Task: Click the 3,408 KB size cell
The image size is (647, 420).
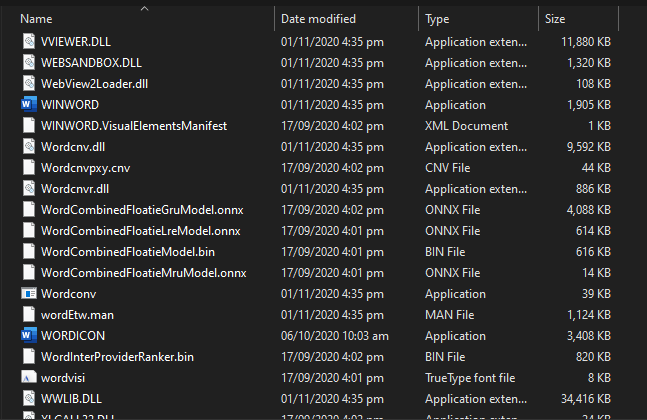Action: point(589,336)
